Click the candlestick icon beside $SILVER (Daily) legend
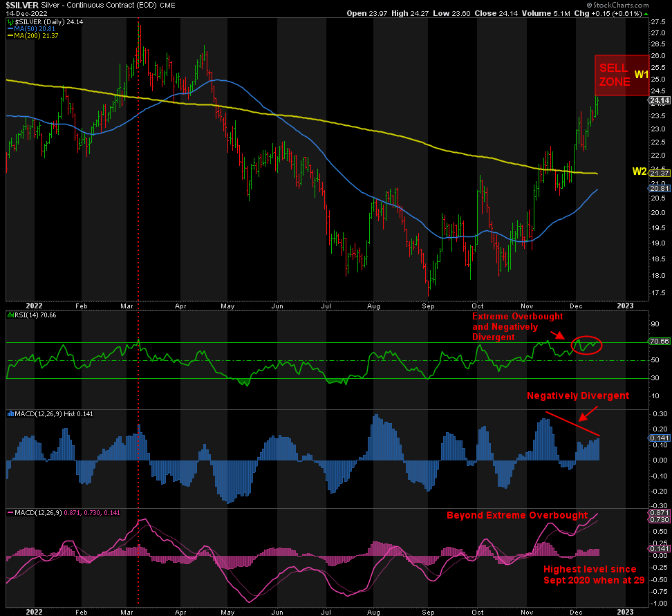 click(10, 22)
